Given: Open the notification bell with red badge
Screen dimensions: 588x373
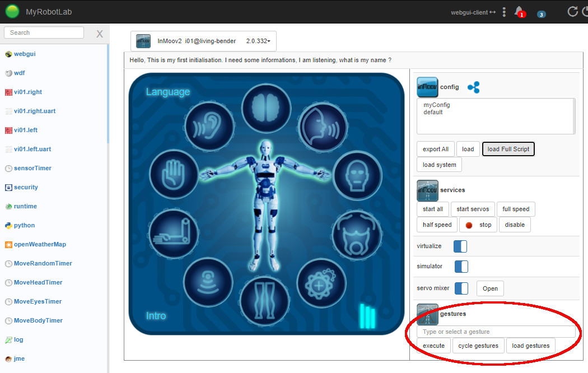Looking at the screenshot, I should point(519,12).
